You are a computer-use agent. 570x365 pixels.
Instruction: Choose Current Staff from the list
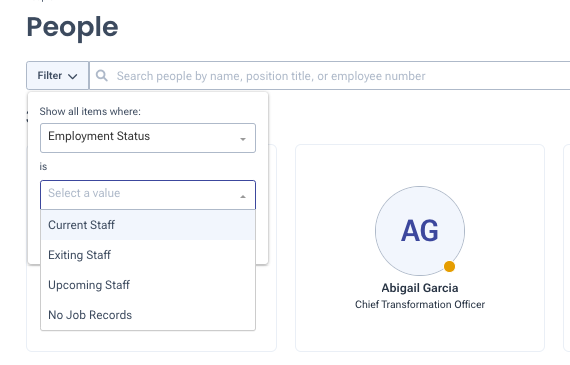tap(148, 225)
